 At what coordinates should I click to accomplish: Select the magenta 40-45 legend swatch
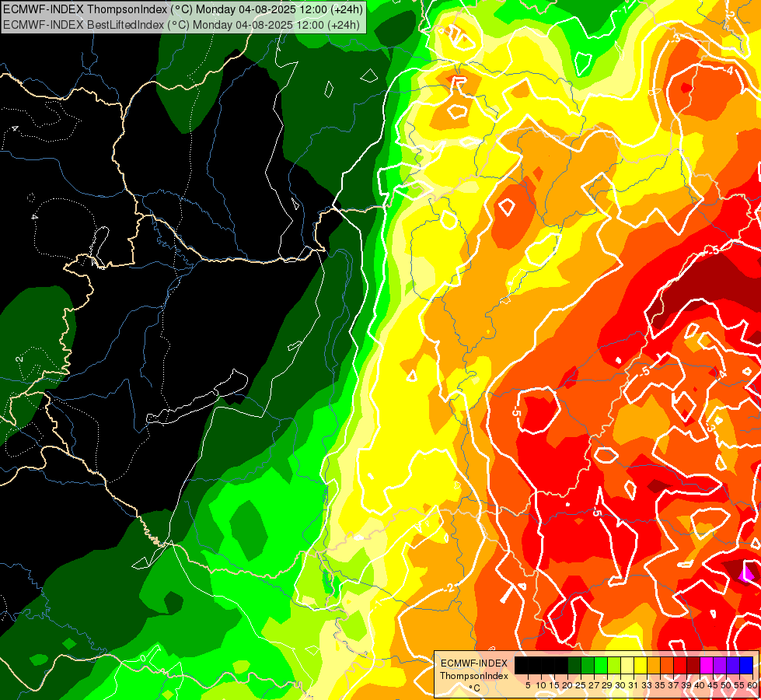click(x=707, y=666)
